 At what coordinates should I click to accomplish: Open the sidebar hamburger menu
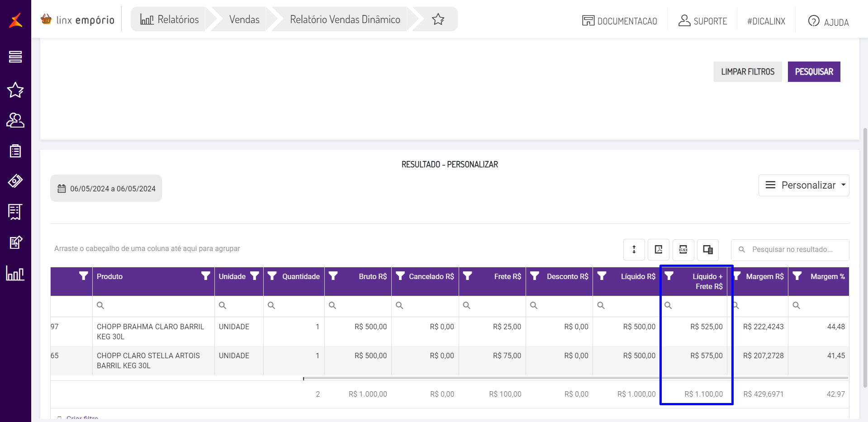[15, 57]
